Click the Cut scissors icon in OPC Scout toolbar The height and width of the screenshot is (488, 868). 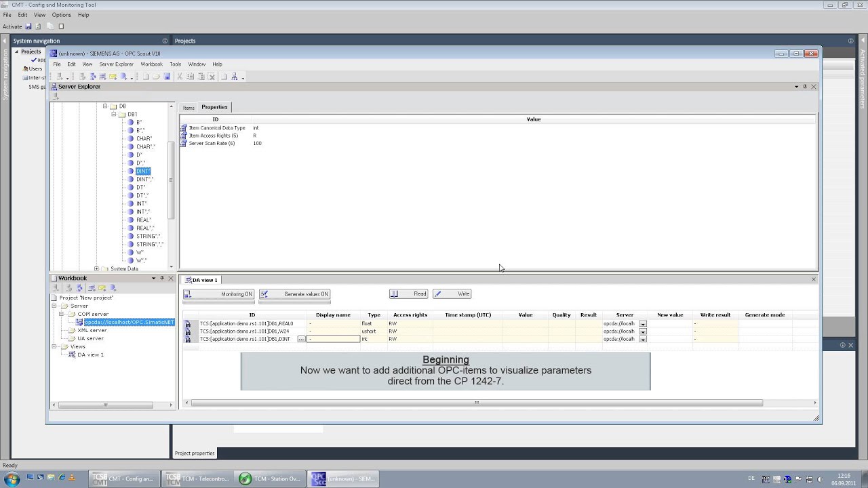click(x=180, y=77)
